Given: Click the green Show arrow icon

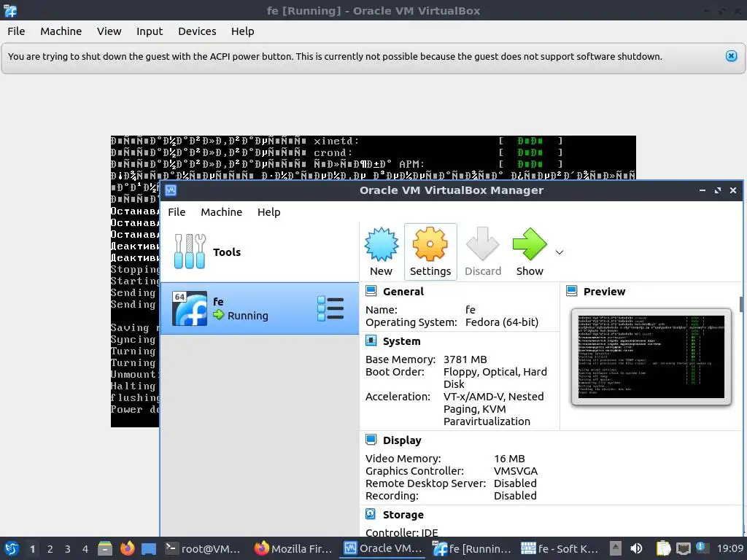Looking at the screenshot, I should [530, 244].
